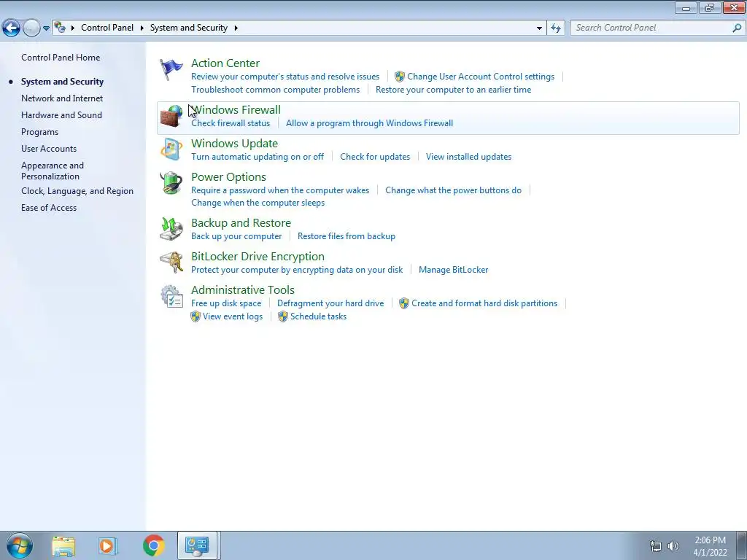Launch Windows Media Player from taskbar

click(x=108, y=545)
